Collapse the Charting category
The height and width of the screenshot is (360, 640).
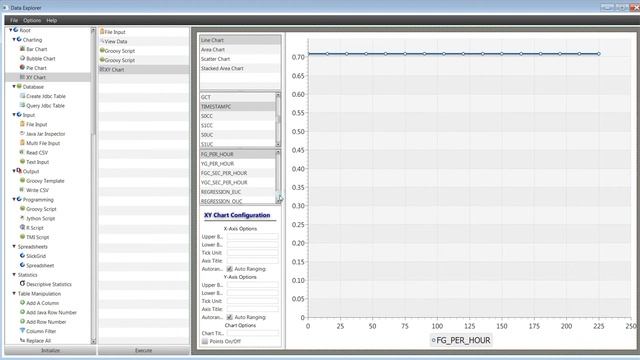point(14,40)
